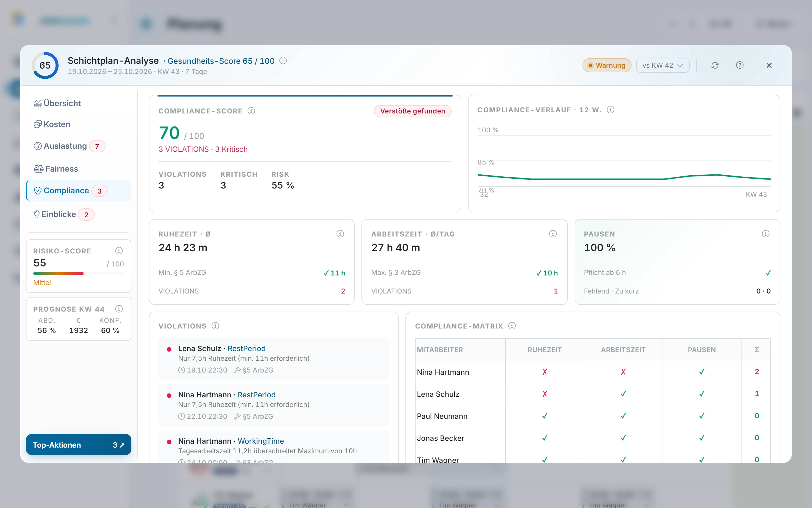Click Lena Schulz failed Ruhezeit cell
The height and width of the screenshot is (508, 812).
click(544, 394)
